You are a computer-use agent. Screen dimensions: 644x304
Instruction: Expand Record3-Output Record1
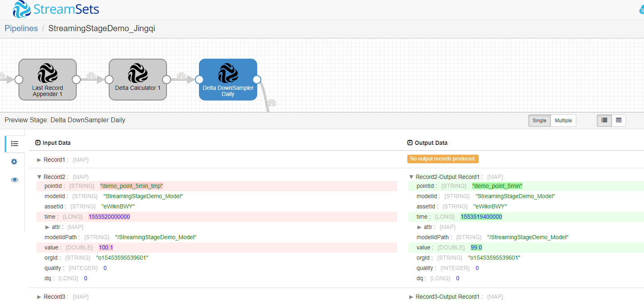click(411, 297)
